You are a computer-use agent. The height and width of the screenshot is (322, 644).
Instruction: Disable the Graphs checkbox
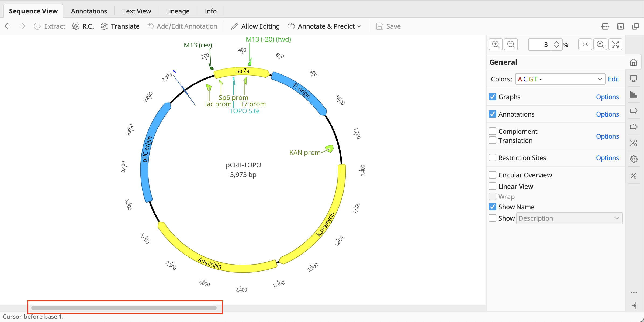coord(493,97)
